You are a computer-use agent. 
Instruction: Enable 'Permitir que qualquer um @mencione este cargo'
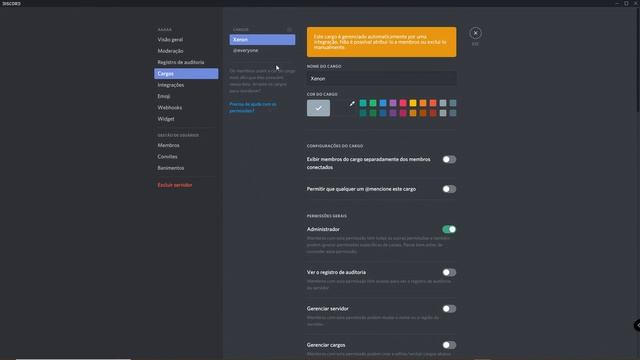coord(449,189)
